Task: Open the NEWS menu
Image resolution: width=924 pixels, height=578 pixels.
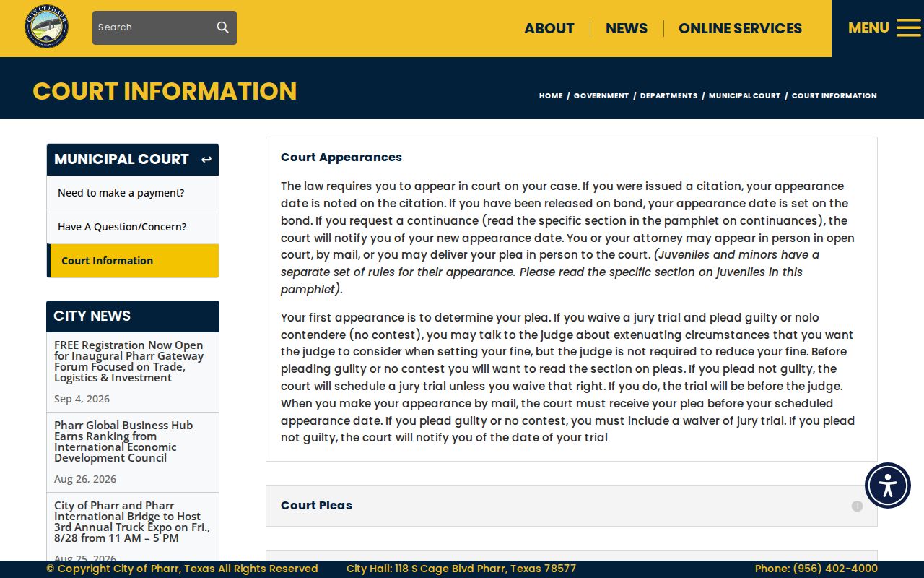Action: pos(627,28)
